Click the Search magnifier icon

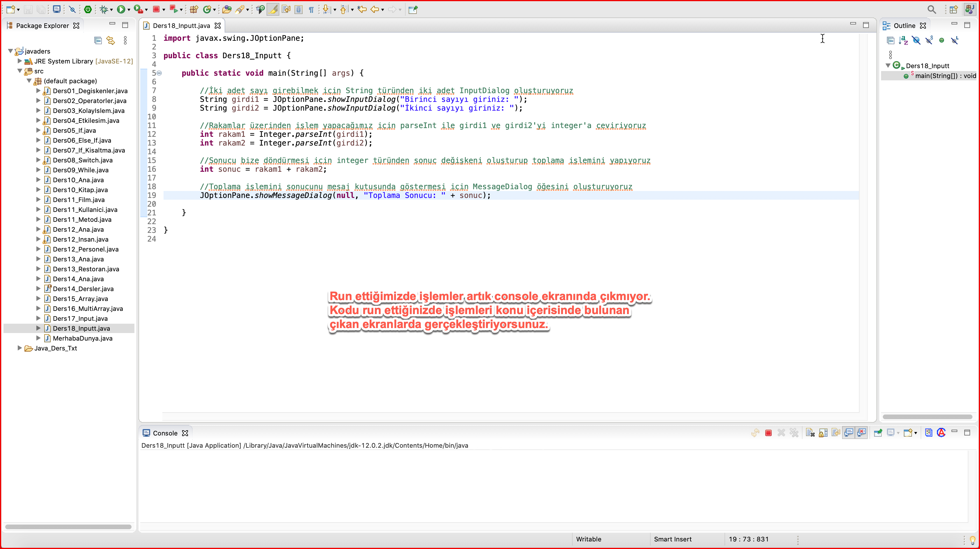pos(931,10)
